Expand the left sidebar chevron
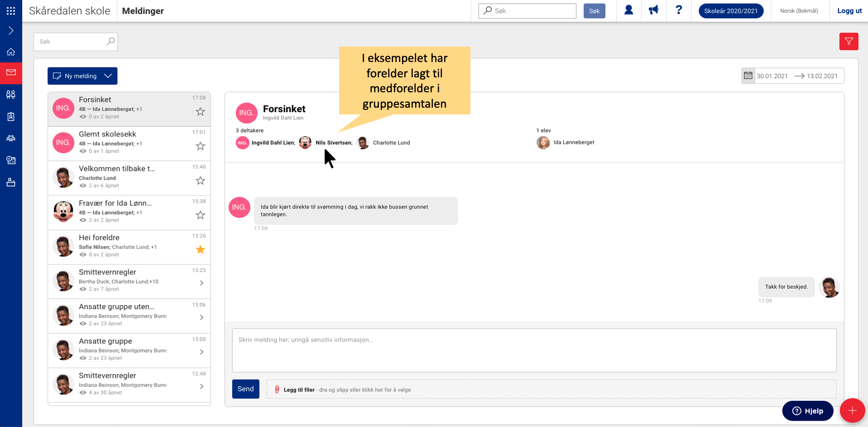Screen dimensions: 868x427 [x=11, y=31]
